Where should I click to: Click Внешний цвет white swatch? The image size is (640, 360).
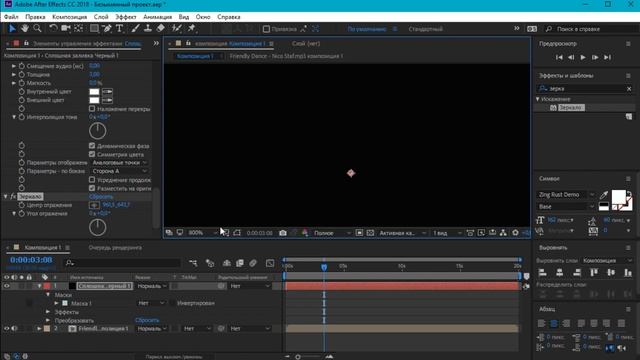[94, 100]
